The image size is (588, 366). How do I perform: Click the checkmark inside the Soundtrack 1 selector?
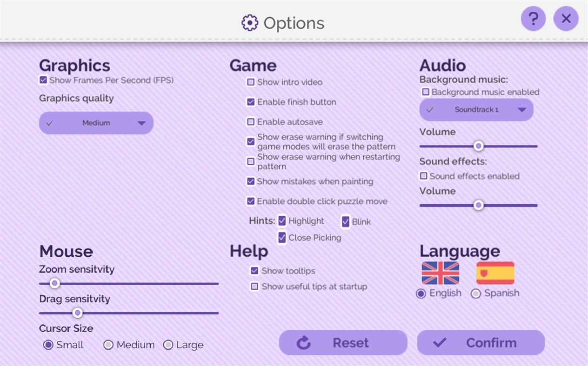pos(428,110)
